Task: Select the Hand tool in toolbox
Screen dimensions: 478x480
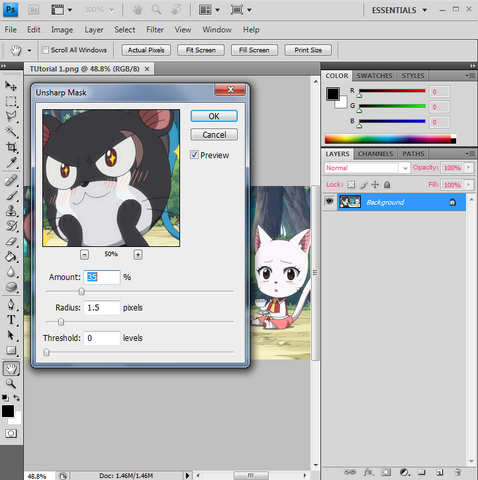Action: tap(11, 369)
